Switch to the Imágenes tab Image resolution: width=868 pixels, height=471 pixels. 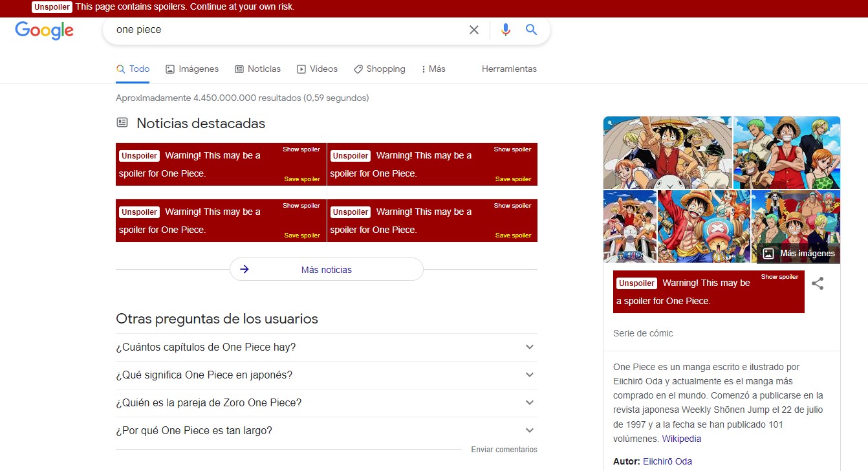click(192, 69)
